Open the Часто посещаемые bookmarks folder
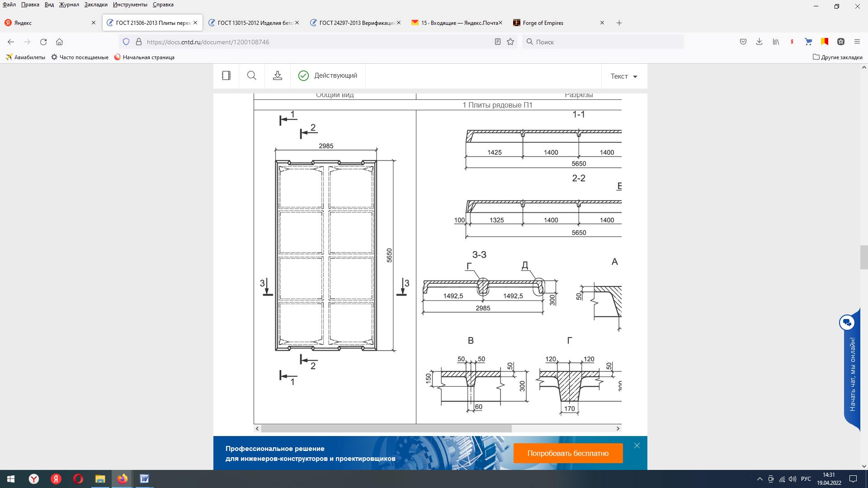This screenshot has width=868, height=488. tap(80, 57)
